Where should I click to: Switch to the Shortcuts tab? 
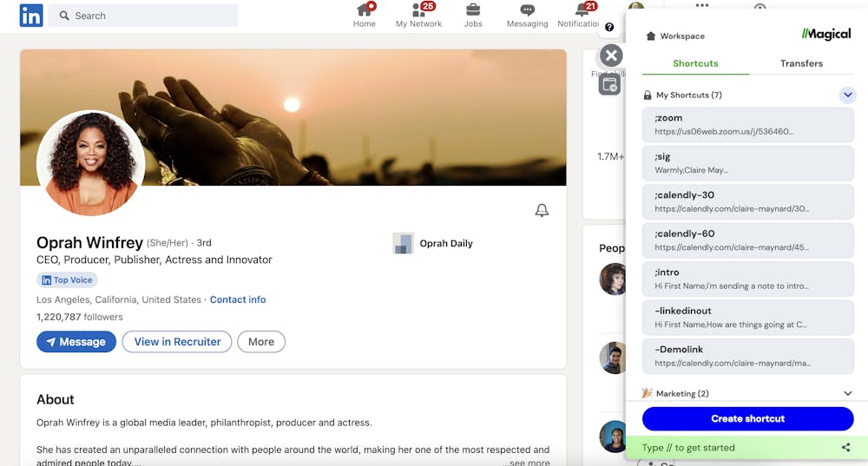point(695,63)
